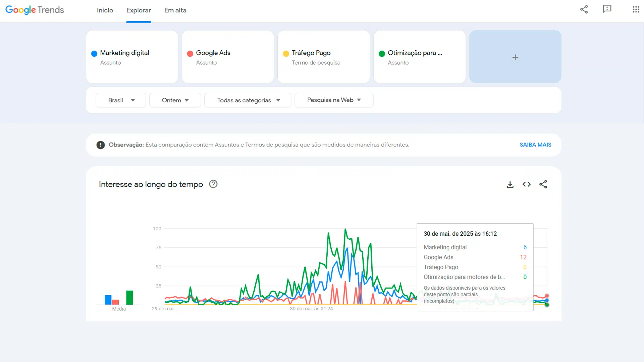Click the tooltip date 30 de mai. de 2025 às 16:12
The width and height of the screenshot is (644, 362).
[x=460, y=234]
